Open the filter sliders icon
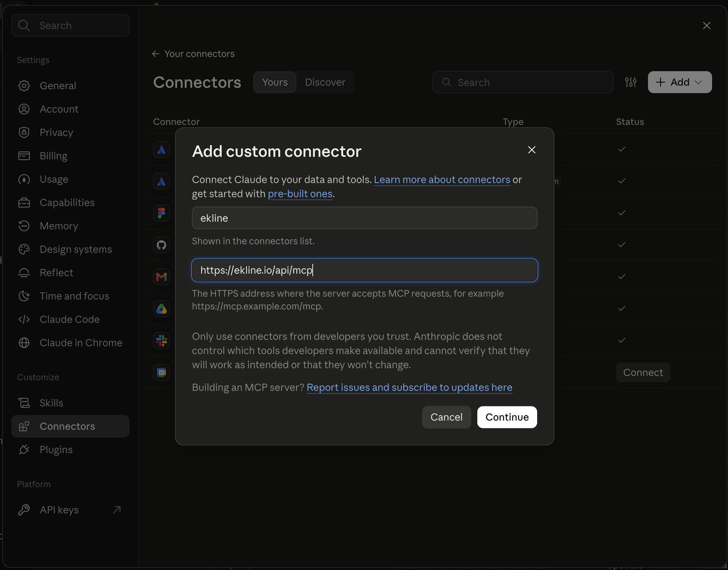This screenshot has width=728, height=570. pyautogui.click(x=631, y=82)
